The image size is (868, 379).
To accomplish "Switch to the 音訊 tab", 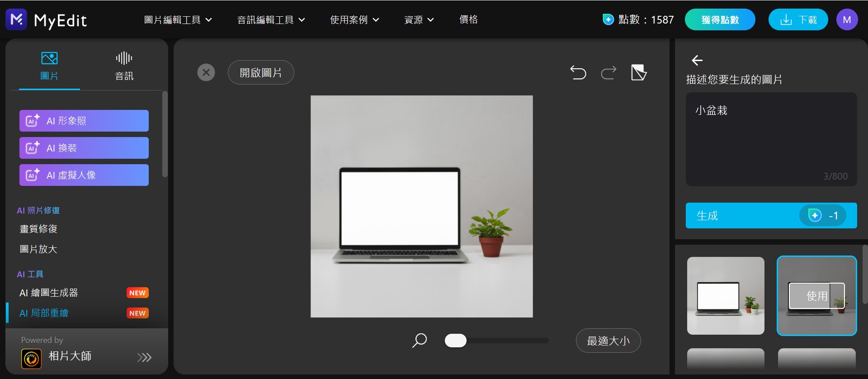I will tap(124, 66).
